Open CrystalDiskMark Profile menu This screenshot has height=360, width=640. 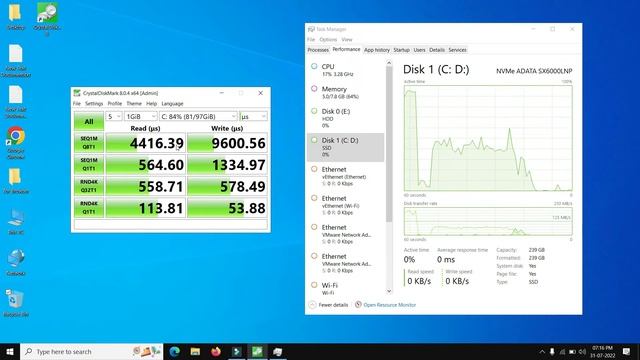(115, 104)
